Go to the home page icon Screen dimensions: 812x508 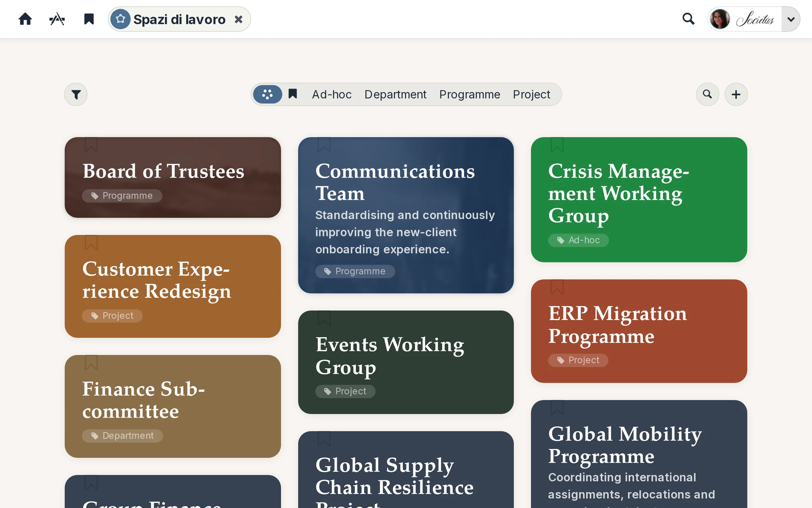coord(25,19)
